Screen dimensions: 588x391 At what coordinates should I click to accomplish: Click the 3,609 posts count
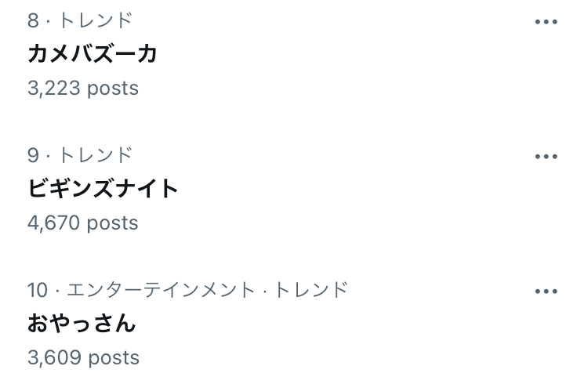coord(83,358)
